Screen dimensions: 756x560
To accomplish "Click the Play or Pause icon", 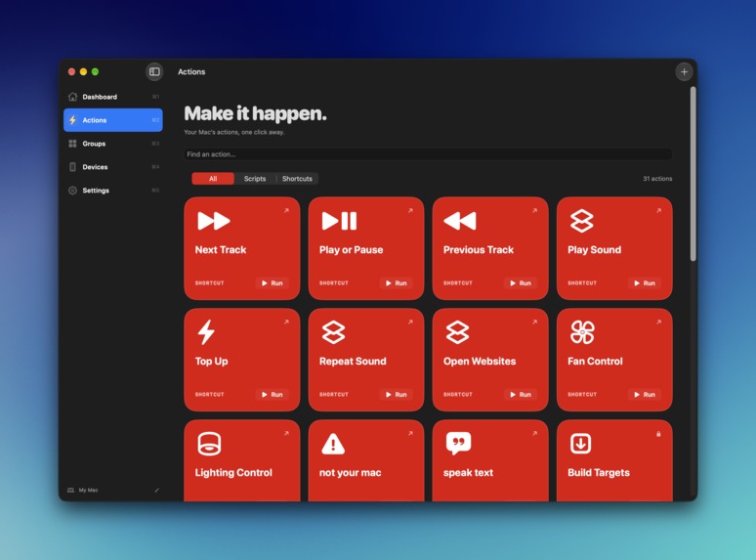I will [x=340, y=221].
